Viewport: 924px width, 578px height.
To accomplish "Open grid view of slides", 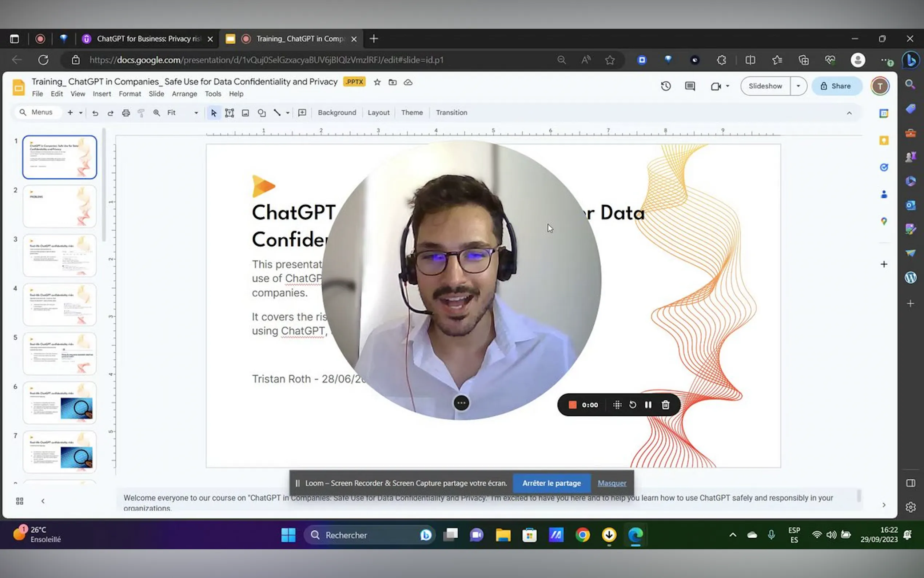I will 20,501.
